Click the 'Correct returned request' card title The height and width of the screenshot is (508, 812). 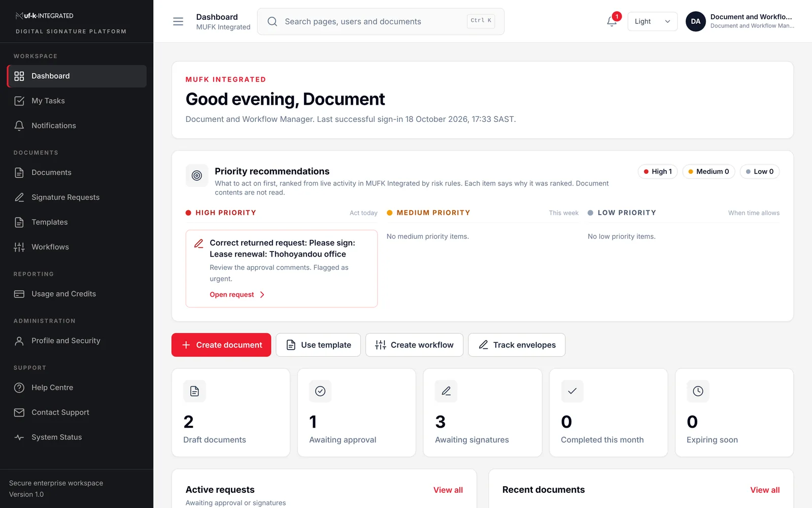282,248
